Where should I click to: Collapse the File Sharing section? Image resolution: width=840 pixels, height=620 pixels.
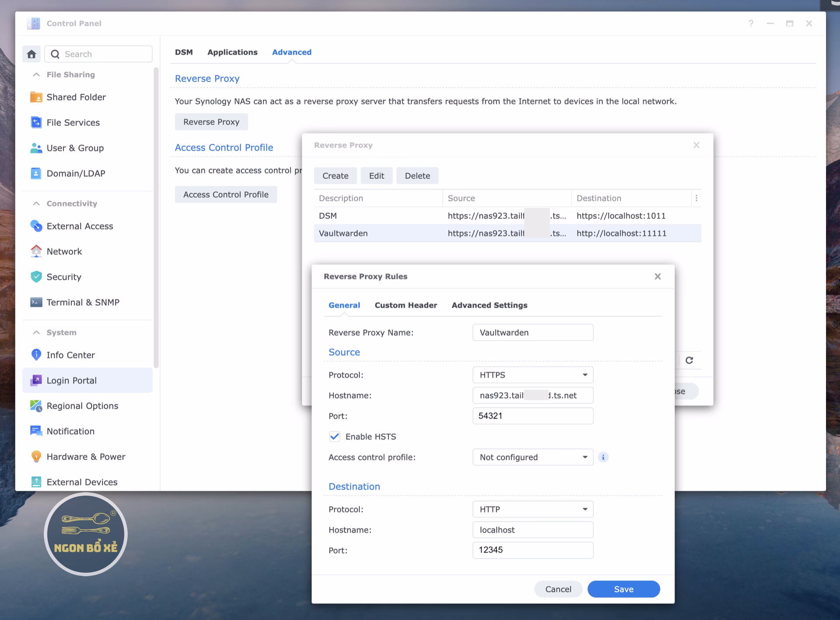pos(36,74)
